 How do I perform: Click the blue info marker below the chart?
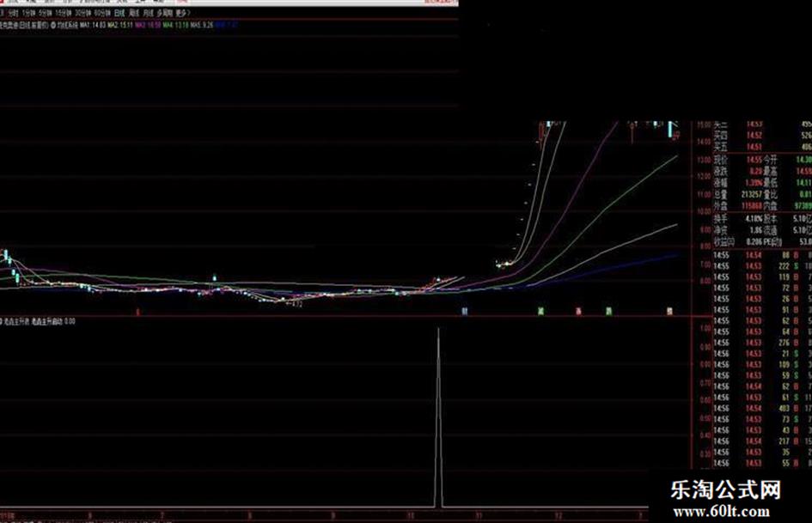click(x=465, y=311)
